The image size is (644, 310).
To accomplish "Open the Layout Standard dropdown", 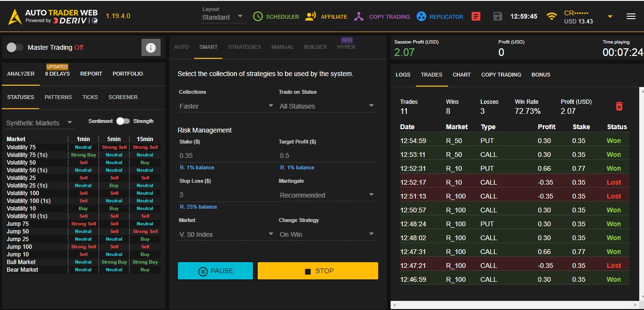I will [223, 17].
